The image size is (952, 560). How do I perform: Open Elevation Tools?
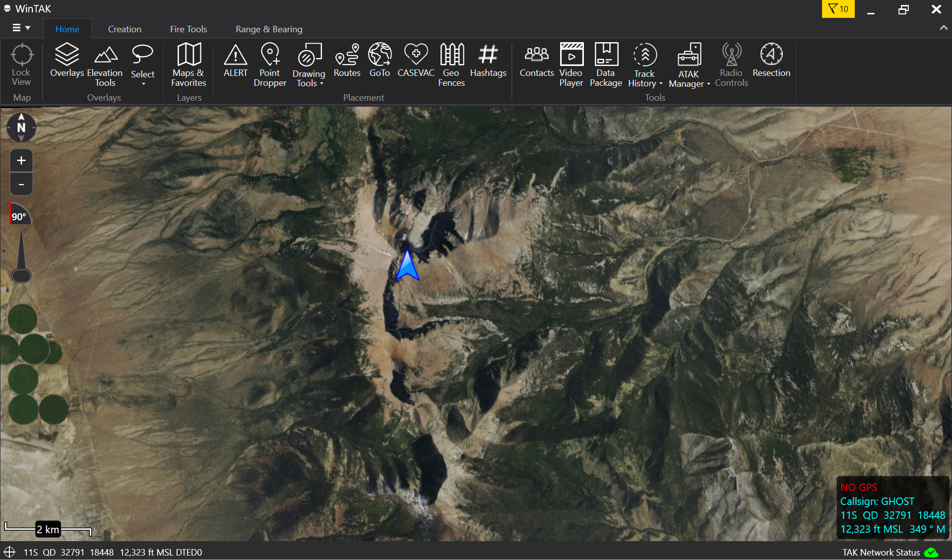105,64
